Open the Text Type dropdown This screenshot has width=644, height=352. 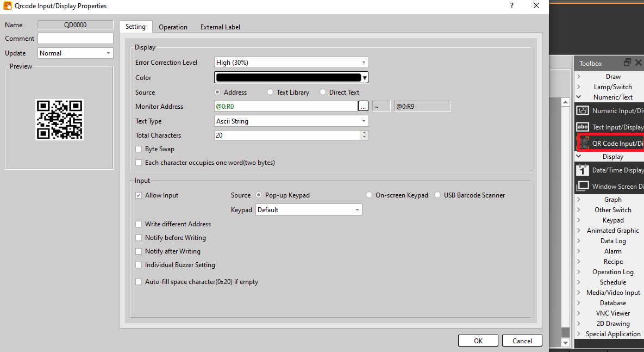click(291, 121)
